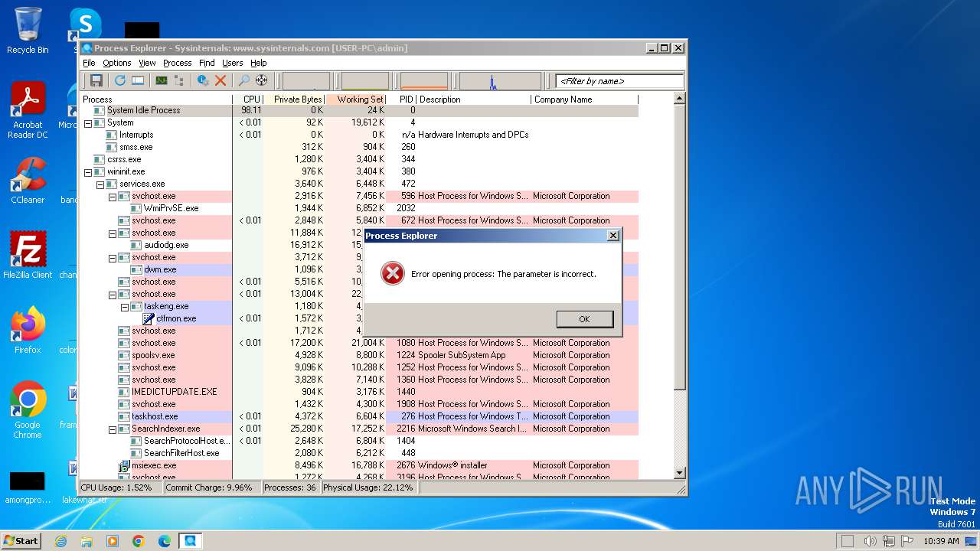Select Firefox desktop shortcut
980x551 pixels.
[28, 330]
